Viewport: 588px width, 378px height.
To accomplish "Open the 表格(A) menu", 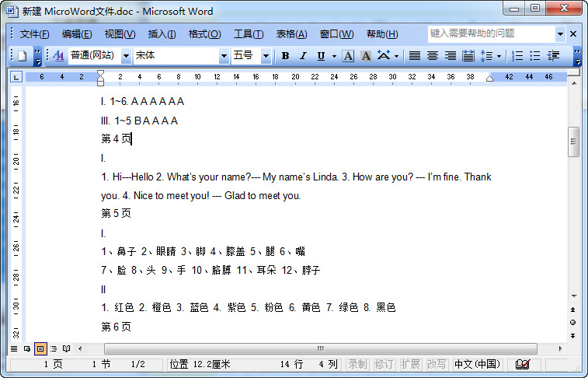I will [291, 34].
